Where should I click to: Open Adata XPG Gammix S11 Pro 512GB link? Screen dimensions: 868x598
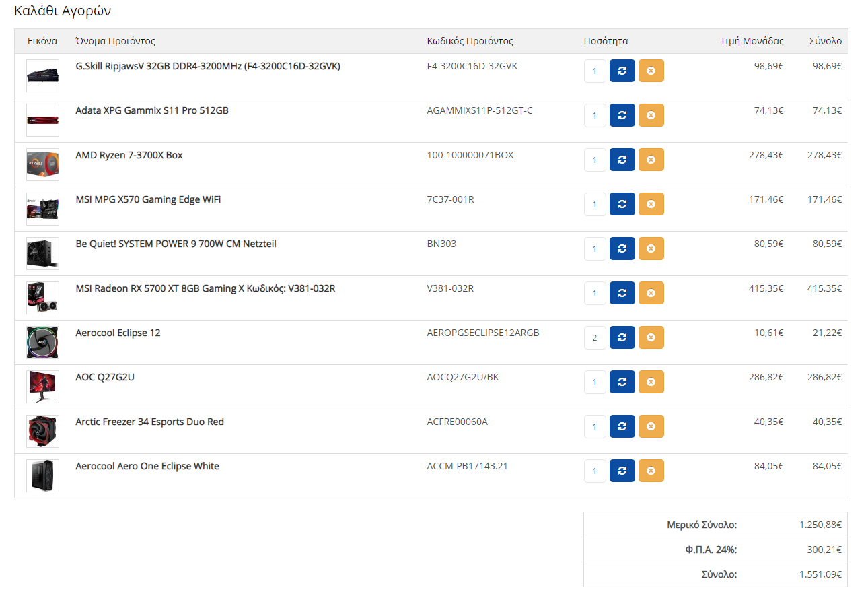tap(152, 110)
